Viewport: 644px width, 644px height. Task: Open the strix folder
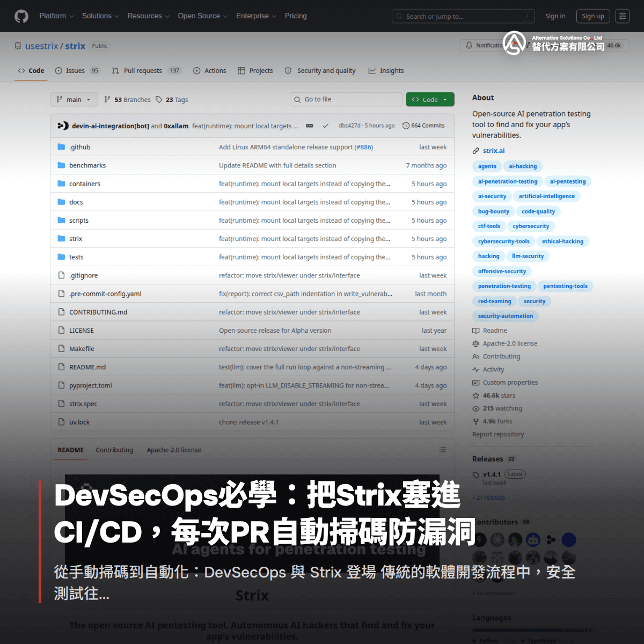76,239
